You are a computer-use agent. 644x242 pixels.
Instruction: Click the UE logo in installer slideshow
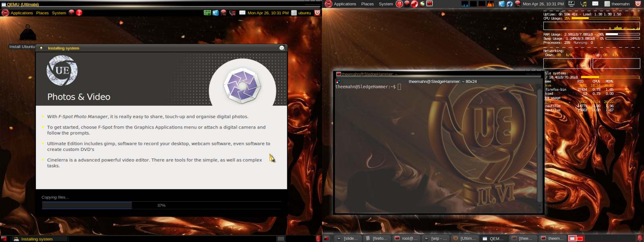coord(62,71)
